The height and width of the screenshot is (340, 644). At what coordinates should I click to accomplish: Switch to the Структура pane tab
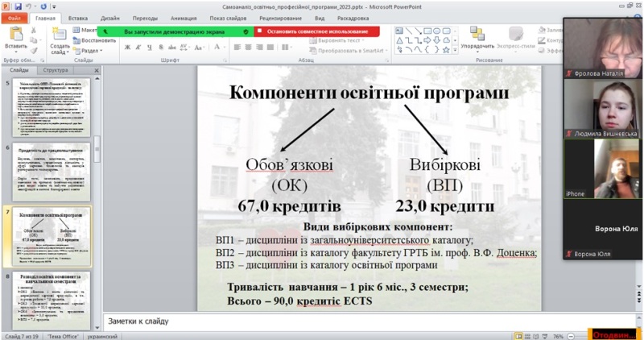click(56, 70)
